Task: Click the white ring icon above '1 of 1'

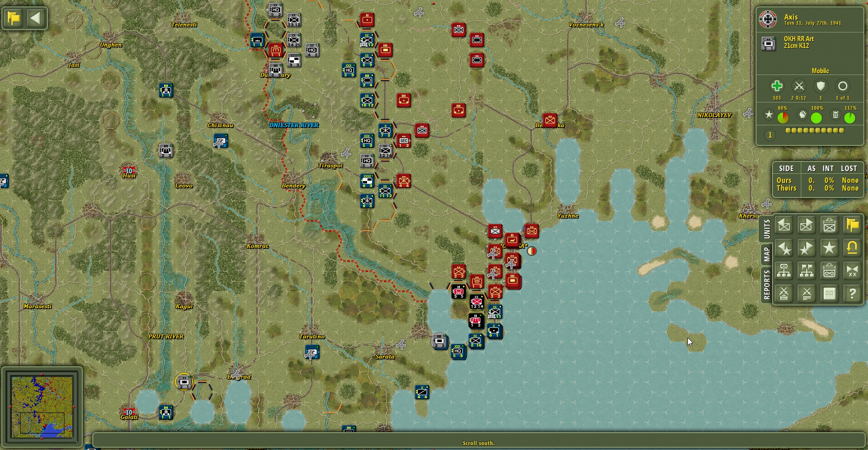Action: [842, 86]
